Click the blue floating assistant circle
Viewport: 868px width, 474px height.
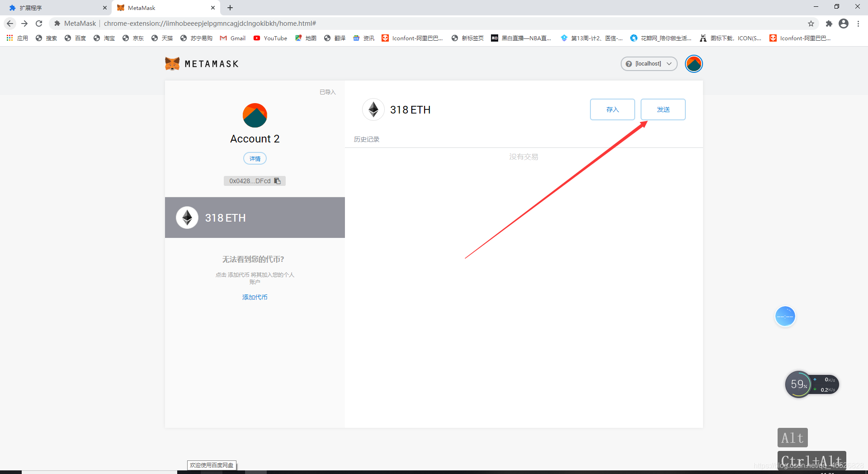(x=785, y=316)
